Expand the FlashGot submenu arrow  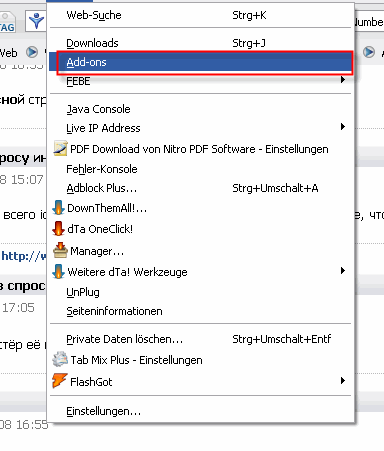click(x=343, y=381)
